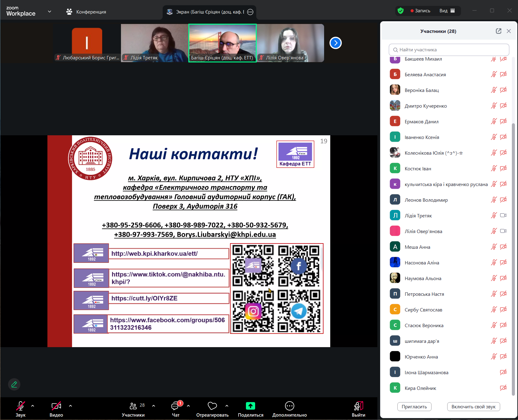Click the annotation pencil icon
518x420 pixels.
pyautogui.click(x=14, y=384)
